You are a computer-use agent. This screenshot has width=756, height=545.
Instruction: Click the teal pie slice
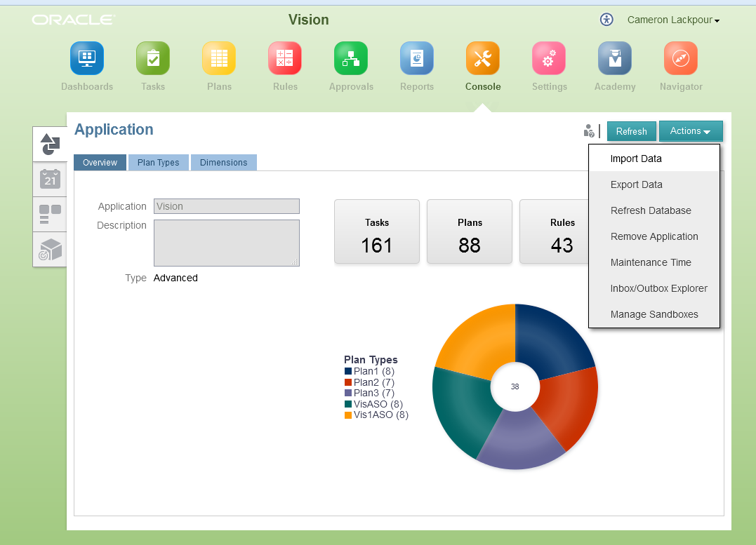(463, 410)
